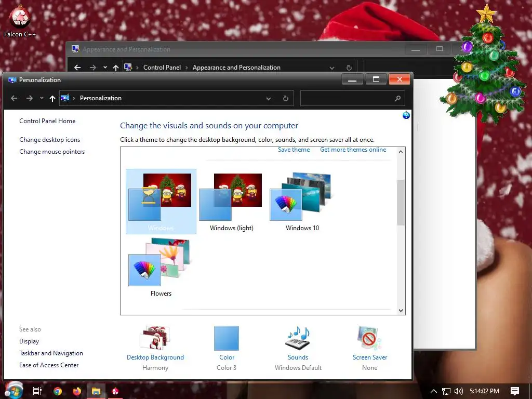Go forward in the Personalization window
The height and width of the screenshot is (399, 532).
click(x=30, y=98)
